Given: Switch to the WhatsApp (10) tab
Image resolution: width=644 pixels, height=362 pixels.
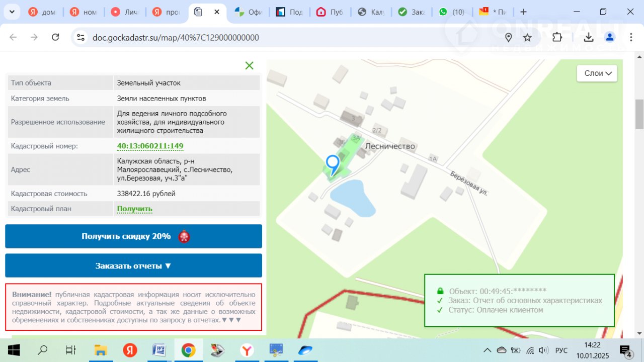Looking at the screenshot, I should 451,12.
